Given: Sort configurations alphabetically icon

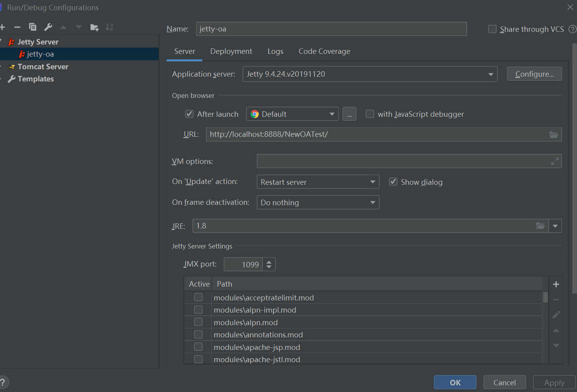Looking at the screenshot, I should [x=109, y=27].
